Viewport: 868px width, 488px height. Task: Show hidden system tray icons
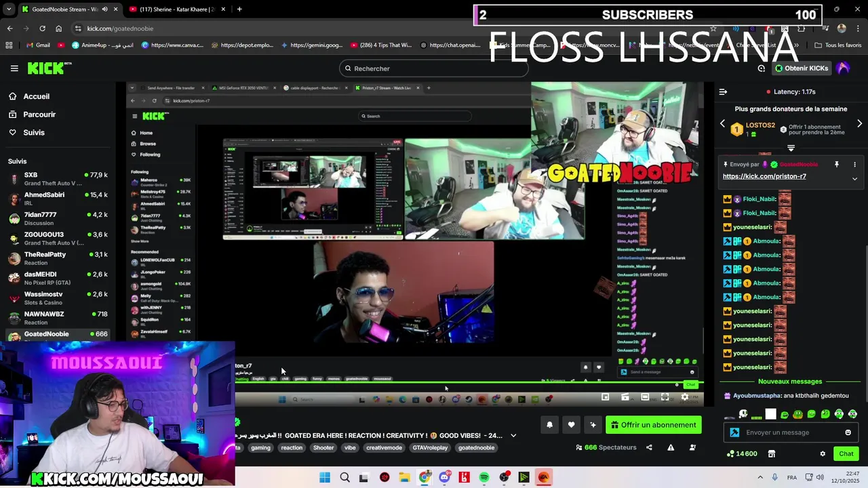coord(759,478)
